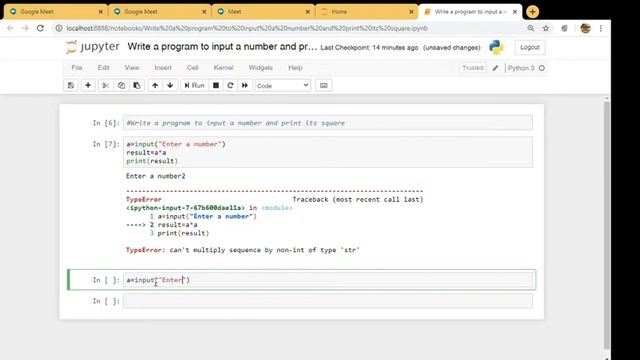Click the last empty code cell

328,301
